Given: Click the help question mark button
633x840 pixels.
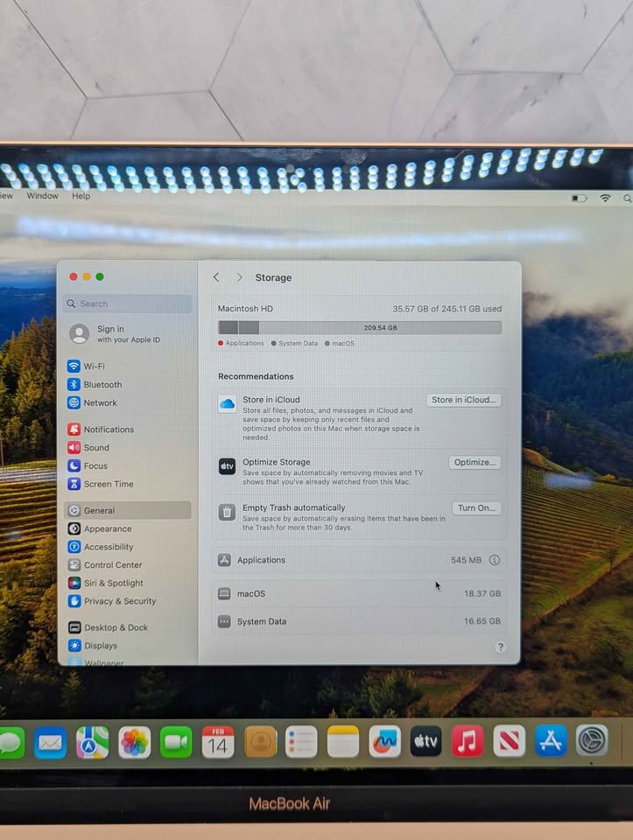Looking at the screenshot, I should click(x=500, y=647).
